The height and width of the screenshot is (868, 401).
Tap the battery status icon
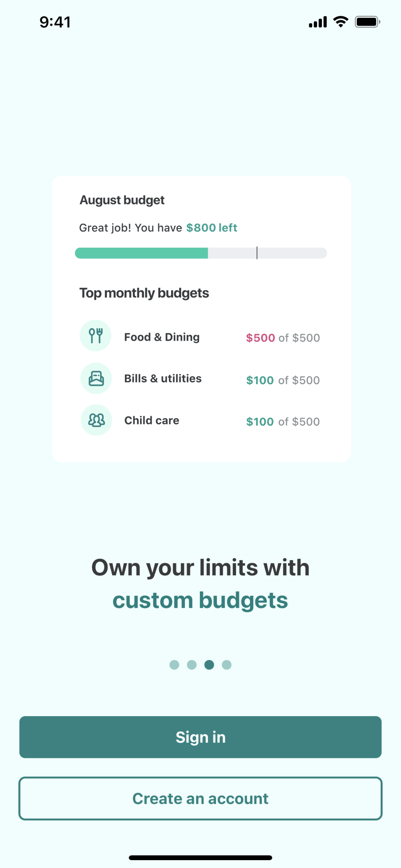click(x=367, y=22)
